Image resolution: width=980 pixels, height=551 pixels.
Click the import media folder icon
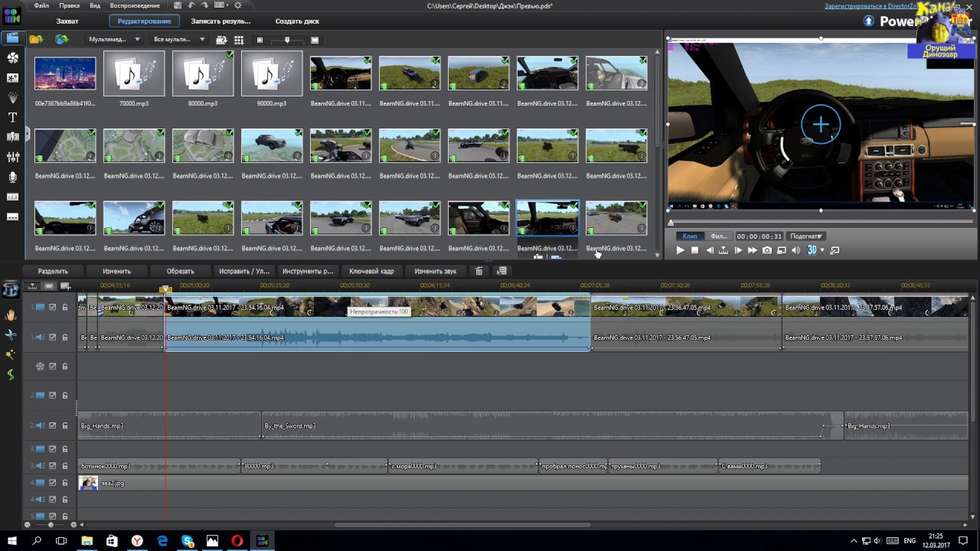point(35,39)
